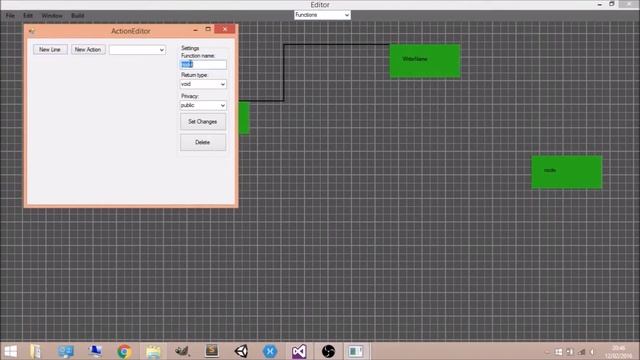Image resolution: width=640 pixels, height=360 pixels.
Task: Click the Set Changes button
Action: point(203,122)
